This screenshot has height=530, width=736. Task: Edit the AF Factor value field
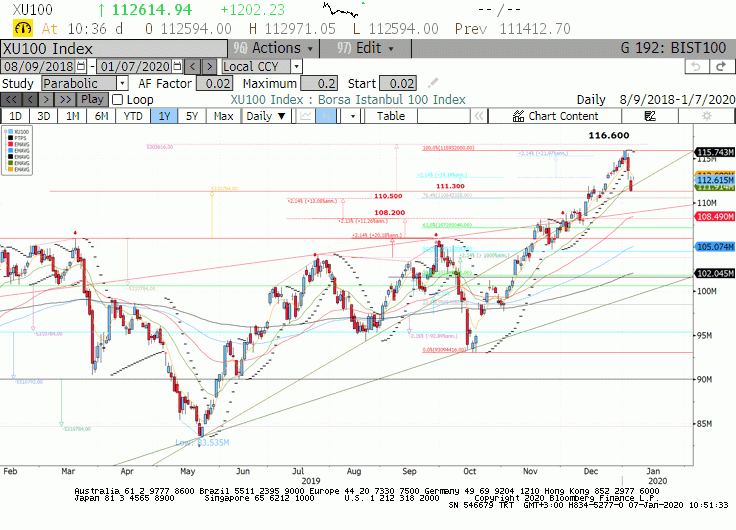pos(214,84)
